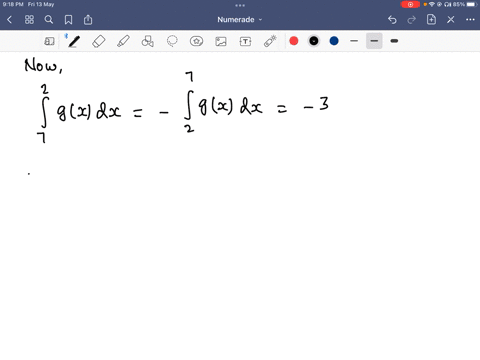Tap the battery status icon

point(471,4)
